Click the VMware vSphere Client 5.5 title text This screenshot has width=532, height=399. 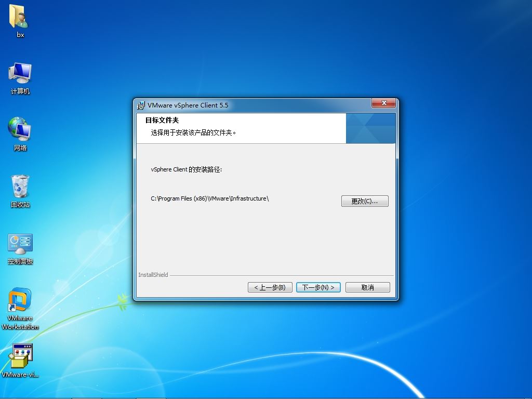click(x=188, y=105)
